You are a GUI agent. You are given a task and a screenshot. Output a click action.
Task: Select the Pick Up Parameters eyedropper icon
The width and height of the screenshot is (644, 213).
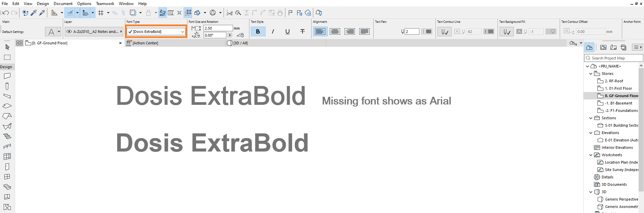34,13
